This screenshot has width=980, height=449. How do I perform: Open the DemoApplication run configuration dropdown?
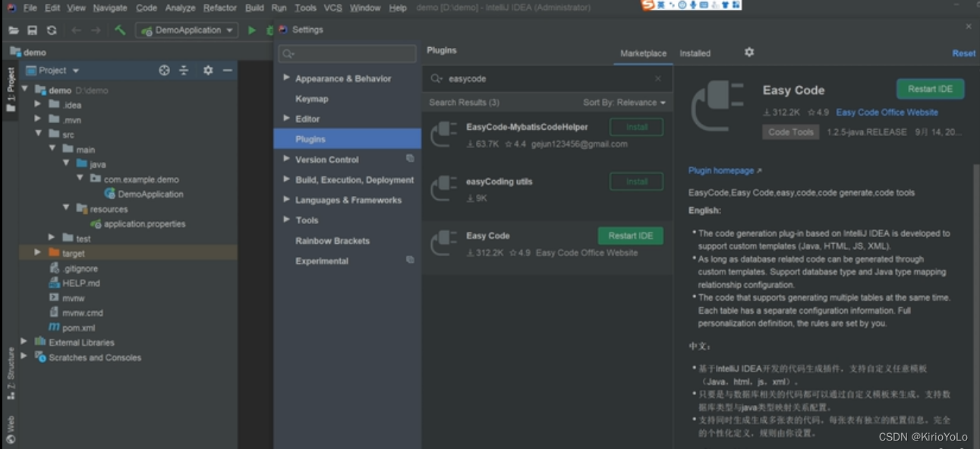[187, 30]
